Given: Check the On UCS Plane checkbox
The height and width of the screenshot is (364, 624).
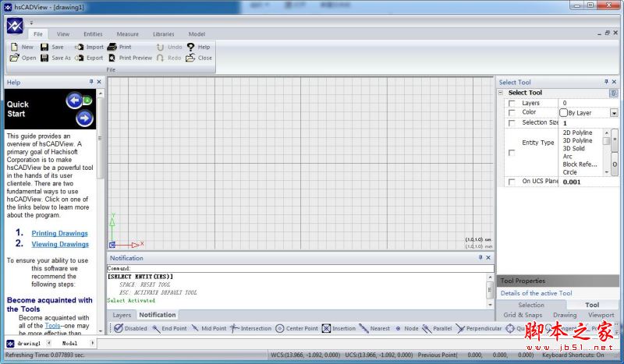Looking at the screenshot, I should [x=512, y=182].
